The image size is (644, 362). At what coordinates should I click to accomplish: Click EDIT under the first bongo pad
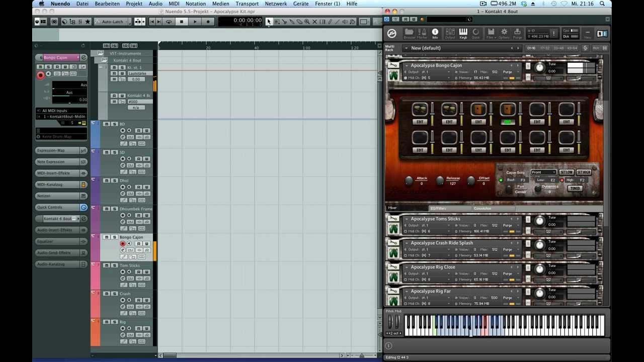pyautogui.click(x=420, y=122)
